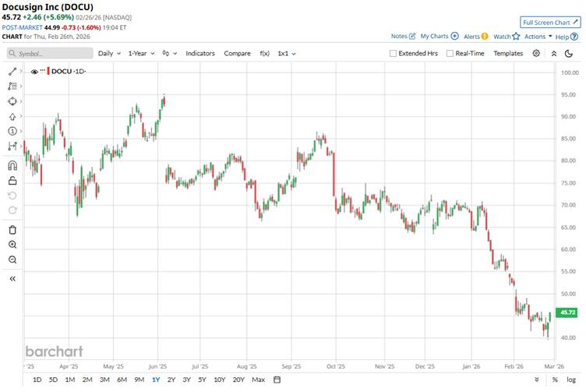
Task: Open My Charts link
Action: 439,37
